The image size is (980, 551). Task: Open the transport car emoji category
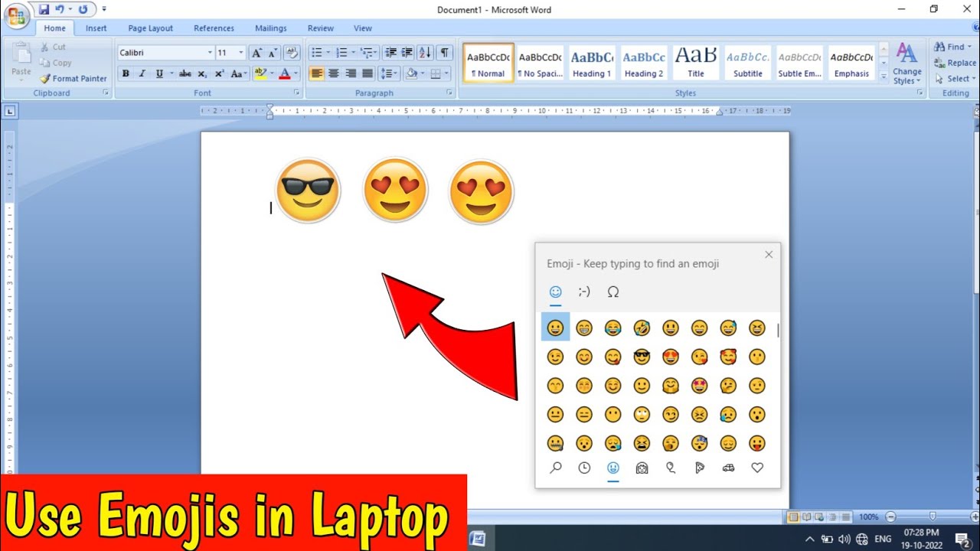728,468
